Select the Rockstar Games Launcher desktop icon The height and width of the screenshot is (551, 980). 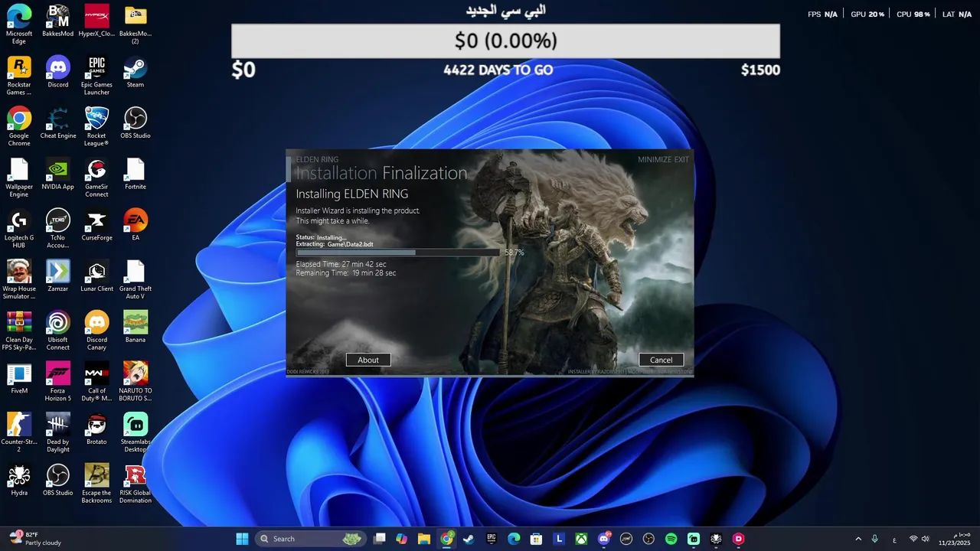(19, 75)
